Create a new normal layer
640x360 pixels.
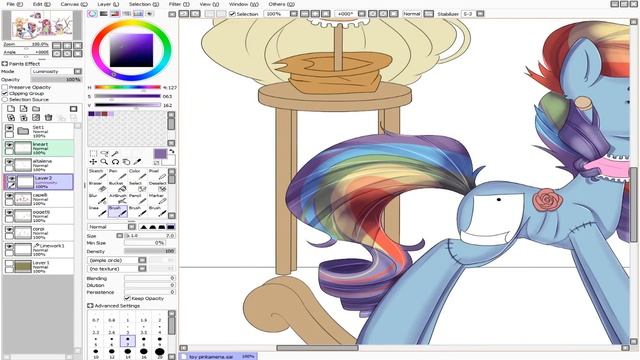[x=11, y=109]
